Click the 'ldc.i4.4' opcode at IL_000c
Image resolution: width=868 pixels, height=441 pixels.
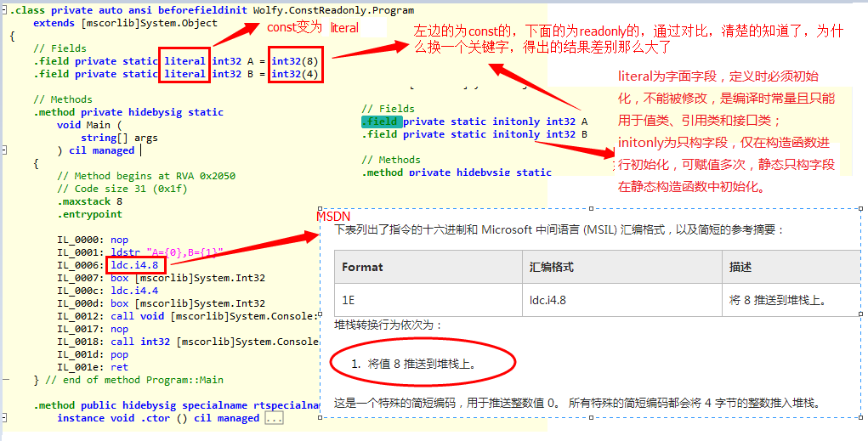pos(134,291)
